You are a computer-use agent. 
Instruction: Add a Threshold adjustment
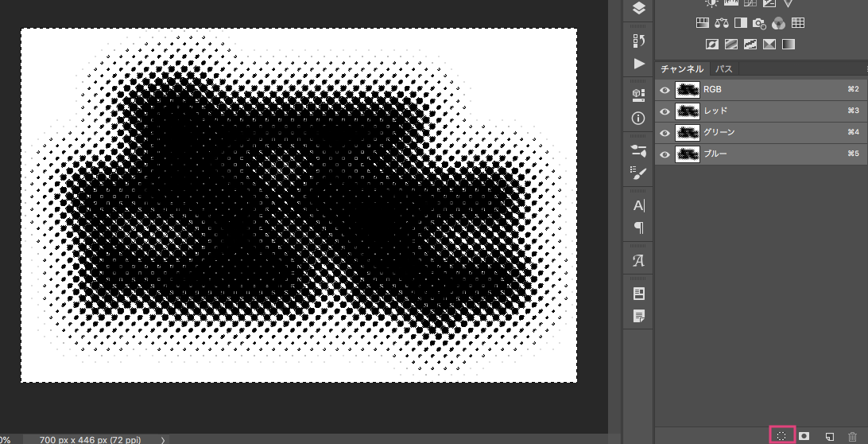pos(750,44)
